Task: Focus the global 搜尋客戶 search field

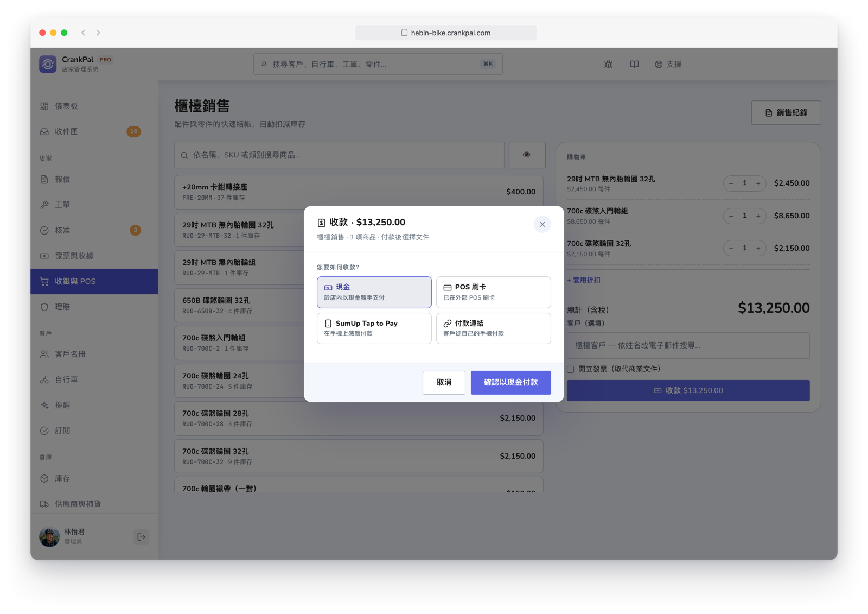Action: [x=378, y=64]
